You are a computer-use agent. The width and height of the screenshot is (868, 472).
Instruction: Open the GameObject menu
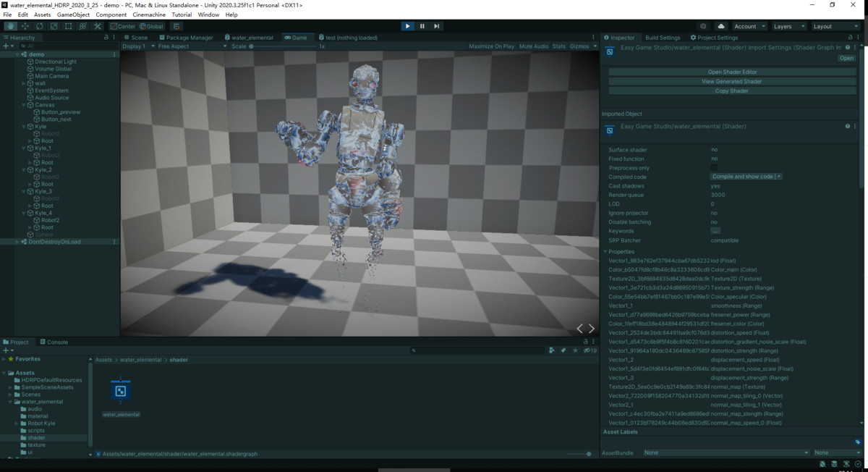click(x=73, y=14)
